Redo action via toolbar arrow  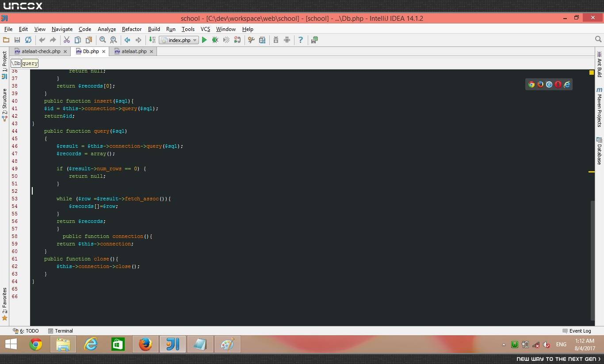53,40
